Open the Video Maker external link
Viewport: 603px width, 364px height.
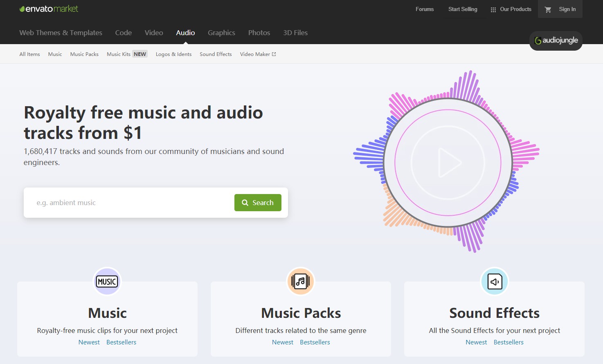(x=258, y=54)
